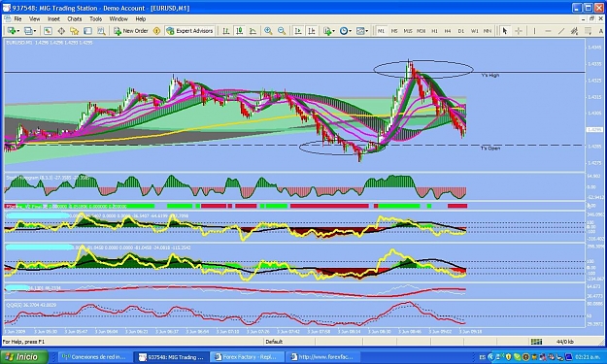Toggle the Data Window crosshair icon

click(61, 31)
